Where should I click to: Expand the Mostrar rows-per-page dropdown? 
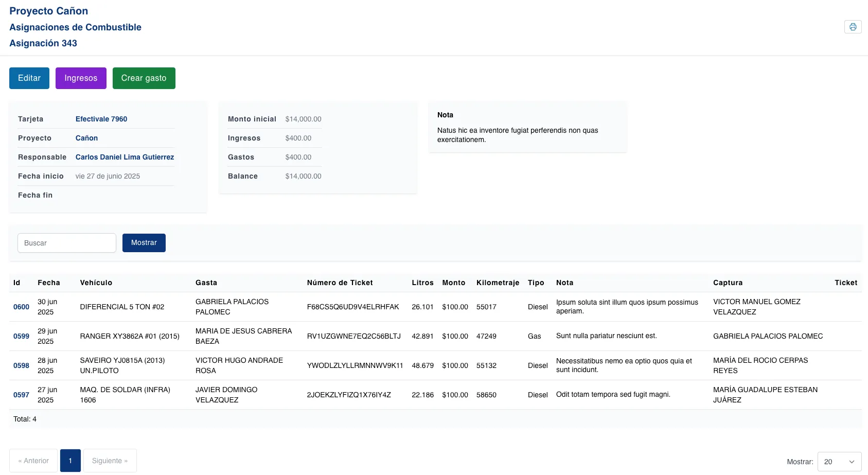pos(839,462)
